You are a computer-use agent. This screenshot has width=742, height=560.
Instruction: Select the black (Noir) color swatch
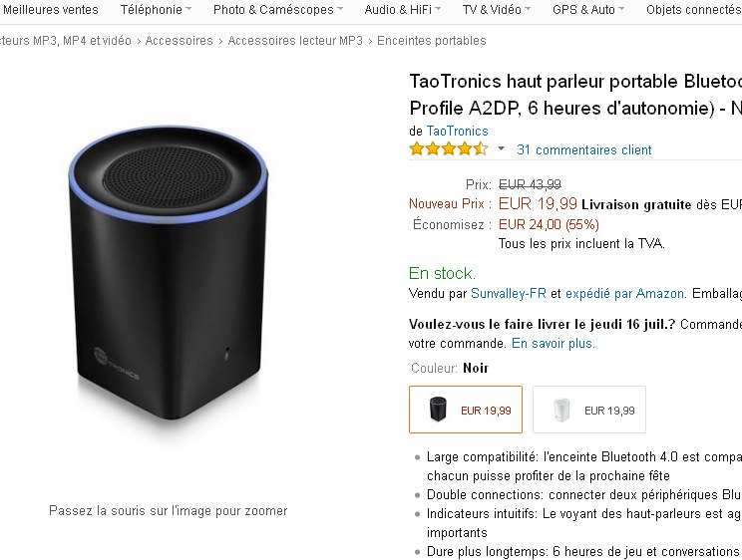(x=465, y=410)
